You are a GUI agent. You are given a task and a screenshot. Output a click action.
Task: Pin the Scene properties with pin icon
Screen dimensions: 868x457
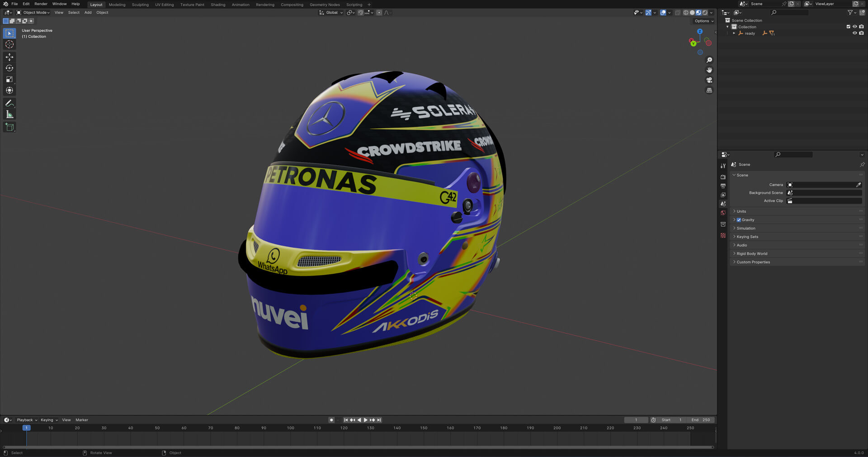coord(862,165)
